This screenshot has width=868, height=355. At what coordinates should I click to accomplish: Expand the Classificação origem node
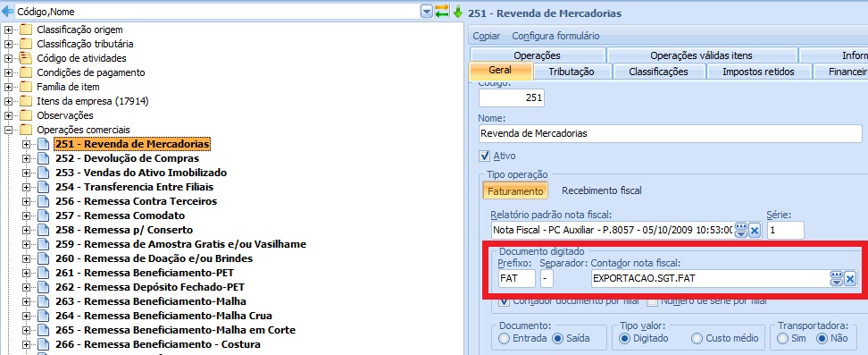point(8,30)
